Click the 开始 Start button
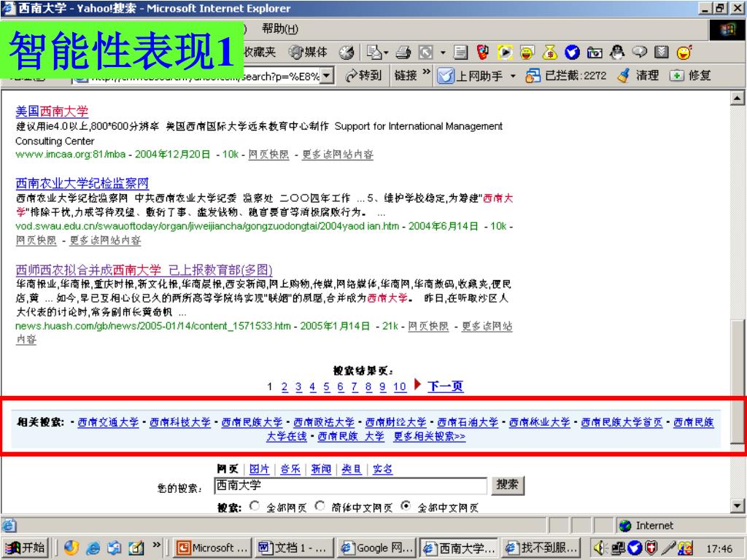The height and width of the screenshot is (560, 747). 27,548
